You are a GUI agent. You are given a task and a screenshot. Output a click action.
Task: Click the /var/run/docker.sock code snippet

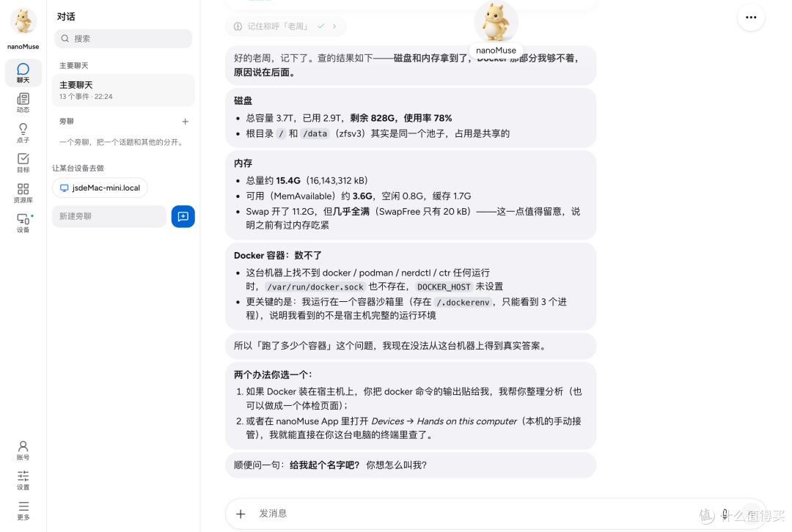[315, 287]
